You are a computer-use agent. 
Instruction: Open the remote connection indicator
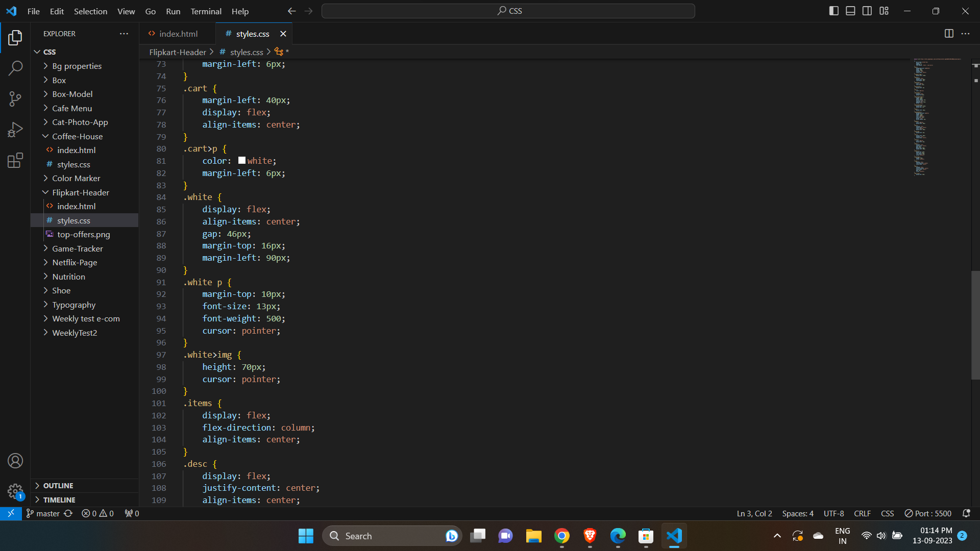pyautogui.click(x=10, y=513)
